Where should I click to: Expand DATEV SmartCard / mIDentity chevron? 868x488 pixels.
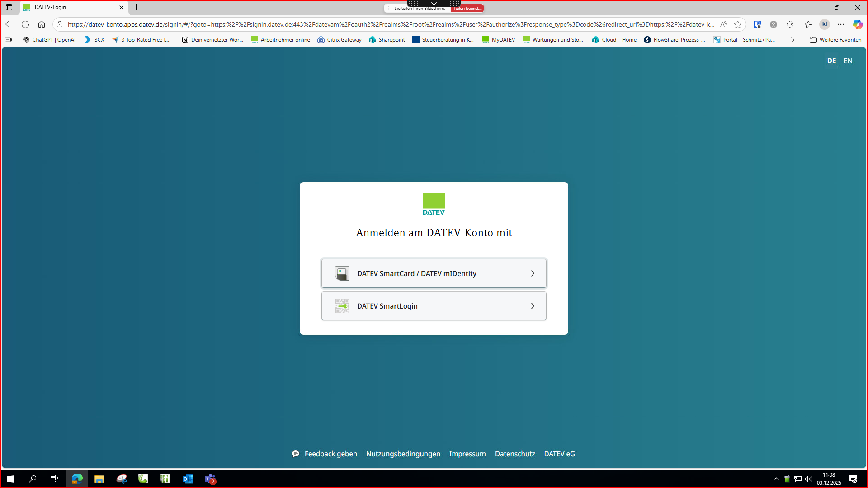pyautogui.click(x=533, y=273)
